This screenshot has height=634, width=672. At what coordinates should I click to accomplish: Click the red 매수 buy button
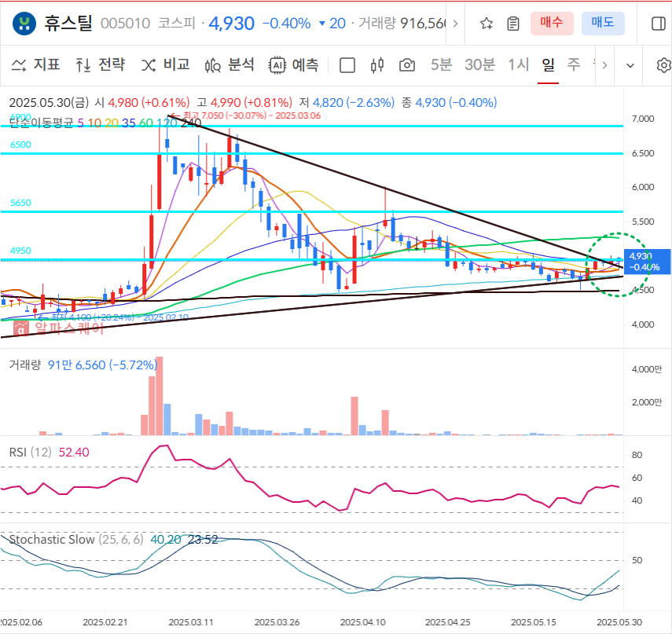click(552, 23)
